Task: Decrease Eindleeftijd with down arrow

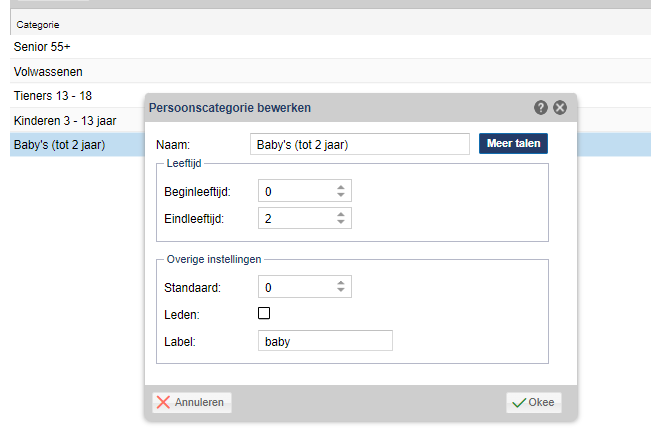Action: point(341,222)
